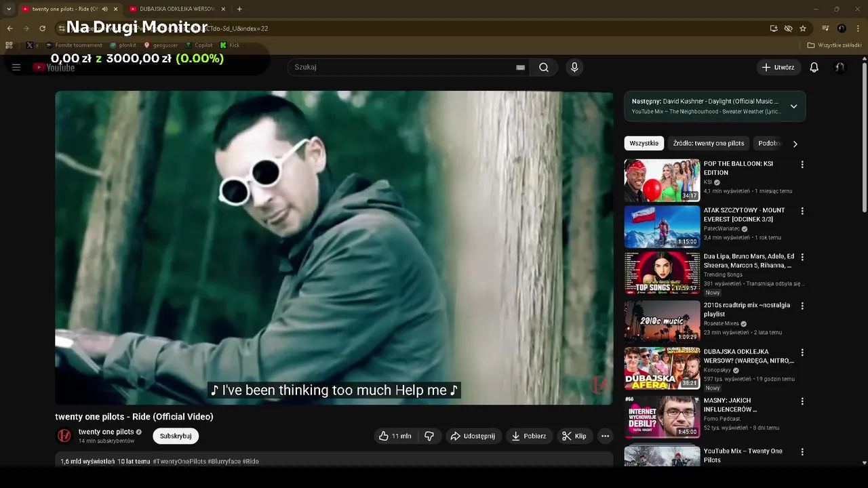Close the DUBAJSKA ODKLEJKA tab
Image resolution: width=868 pixels, height=488 pixels.
point(223,9)
